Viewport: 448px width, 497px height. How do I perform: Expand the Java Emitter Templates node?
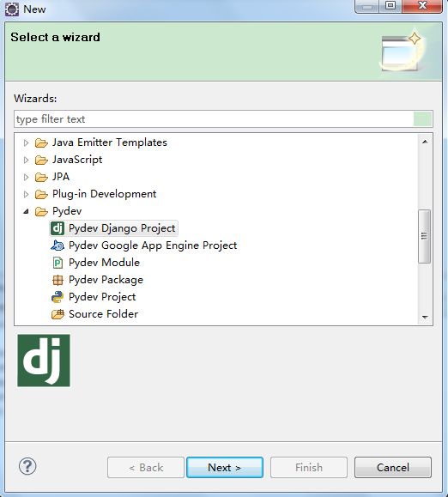tap(26, 142)
